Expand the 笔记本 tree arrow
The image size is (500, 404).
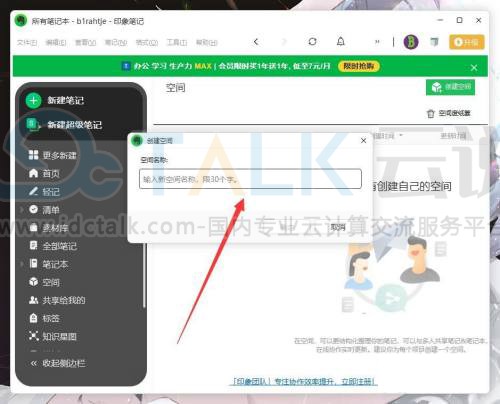[x=22, y=264]
